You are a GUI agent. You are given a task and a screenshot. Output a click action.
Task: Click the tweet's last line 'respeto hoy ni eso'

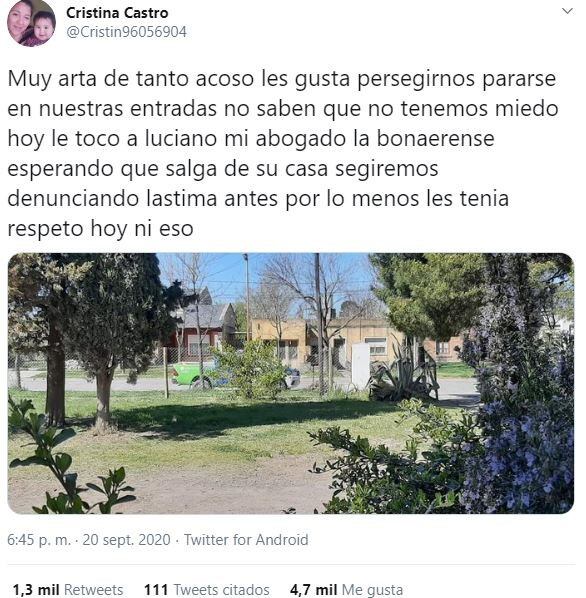100,229
